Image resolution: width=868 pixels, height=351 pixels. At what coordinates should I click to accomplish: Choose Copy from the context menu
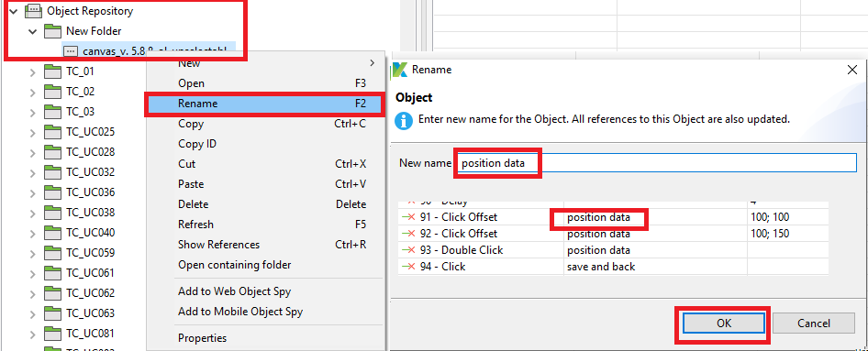click(x=265, y=124)
